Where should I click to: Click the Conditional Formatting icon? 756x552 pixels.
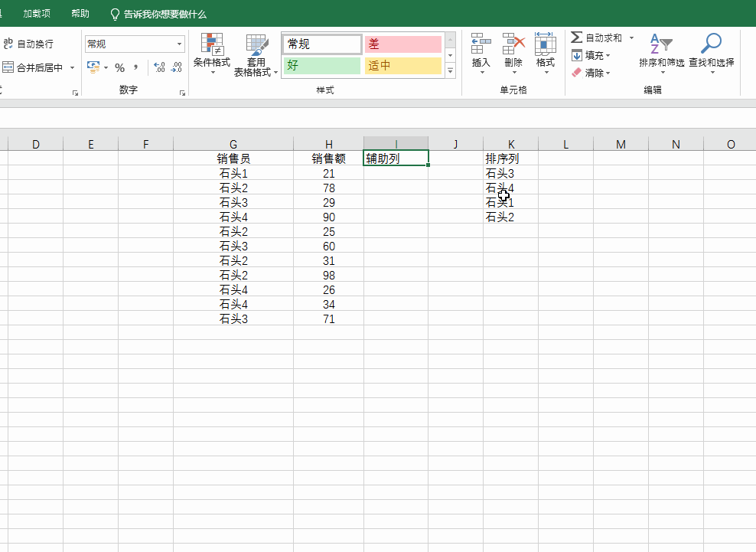(x=212, y=45)
